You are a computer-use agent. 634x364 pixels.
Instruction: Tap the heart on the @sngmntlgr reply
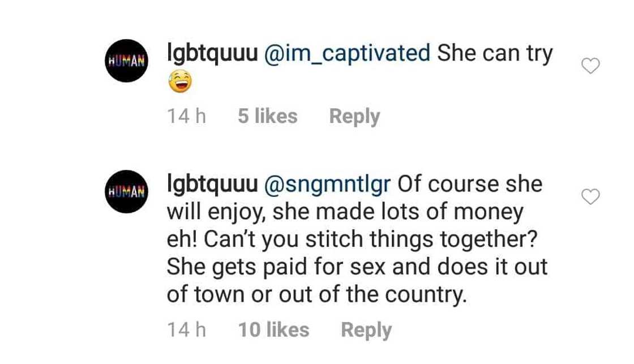[590, 197]
